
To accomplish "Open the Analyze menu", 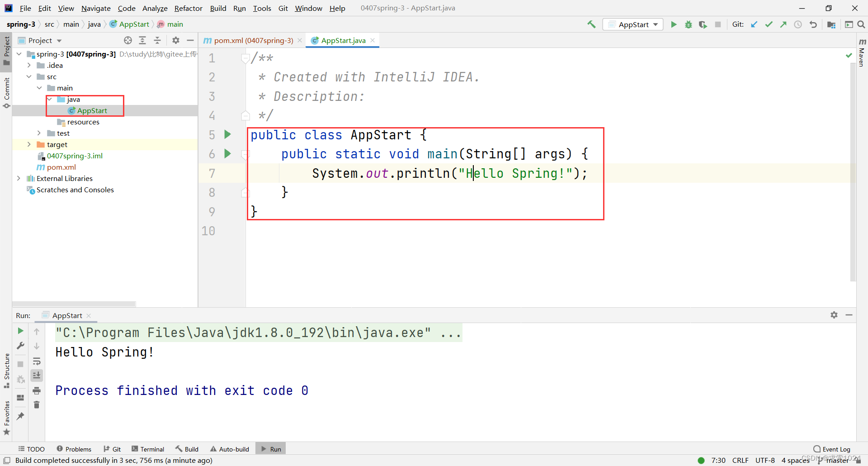I will pos(155,8).
